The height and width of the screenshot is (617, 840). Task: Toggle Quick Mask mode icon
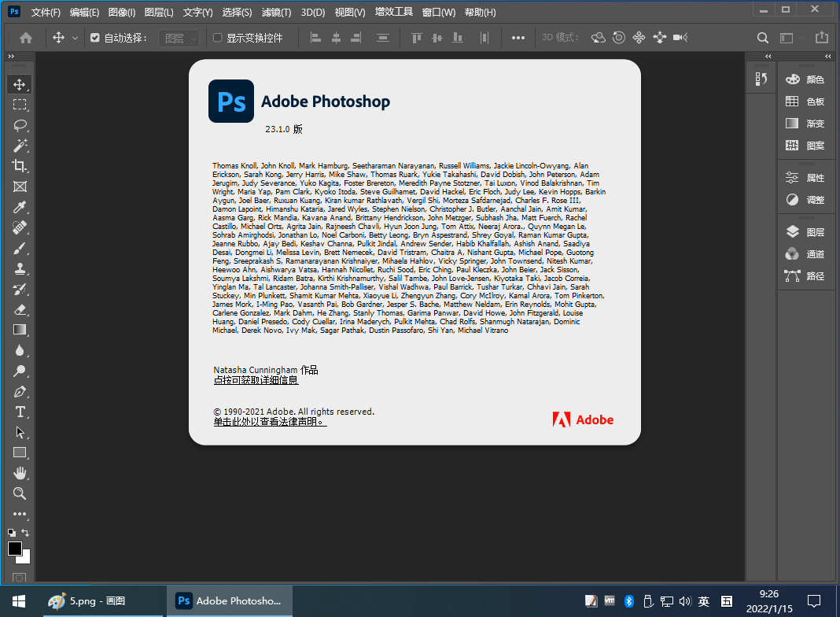point(20,578)
